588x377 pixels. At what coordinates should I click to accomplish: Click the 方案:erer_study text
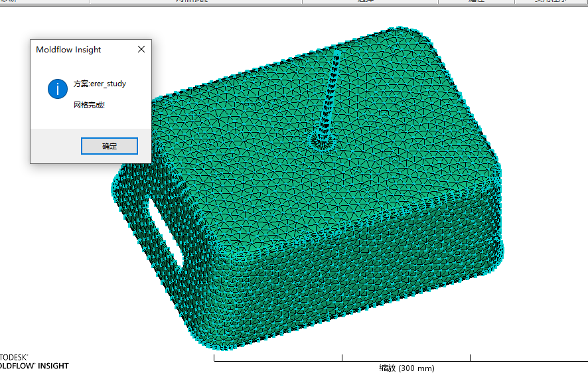pyautogui.click(x=100, y=84)
